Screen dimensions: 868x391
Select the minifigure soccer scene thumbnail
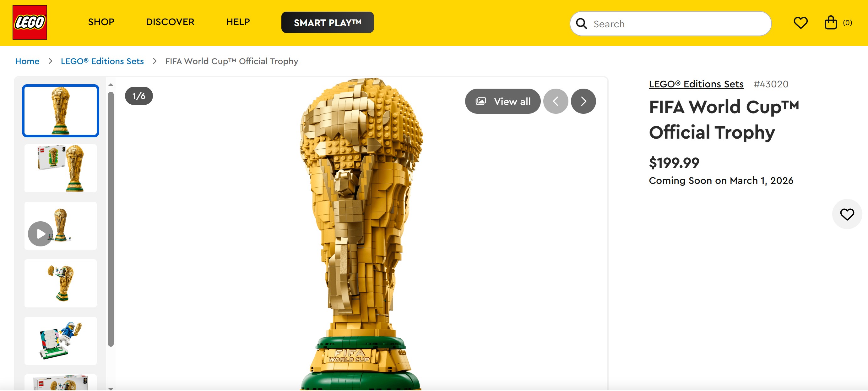coord(61,341)
